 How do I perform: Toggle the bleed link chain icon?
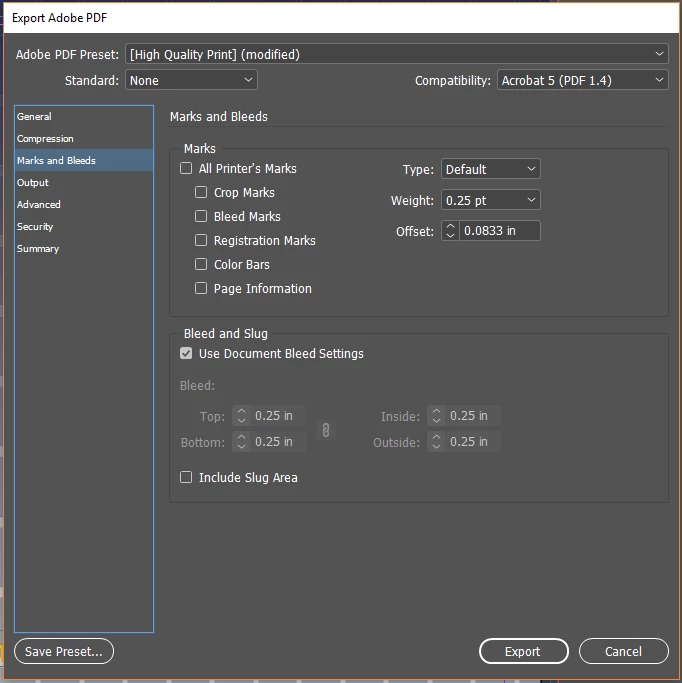tap(326, 430)
